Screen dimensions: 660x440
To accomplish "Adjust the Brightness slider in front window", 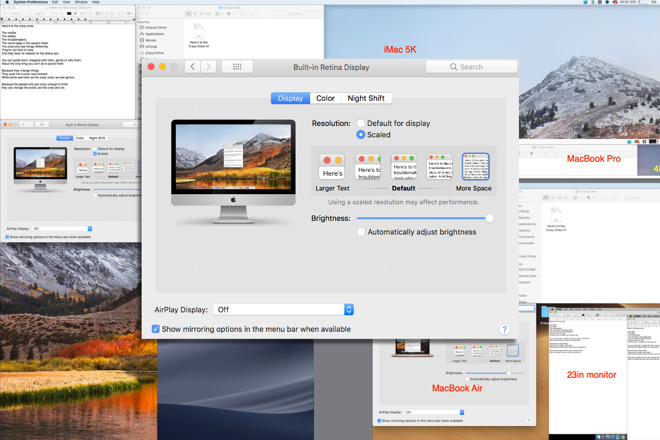I will [425, 218].
